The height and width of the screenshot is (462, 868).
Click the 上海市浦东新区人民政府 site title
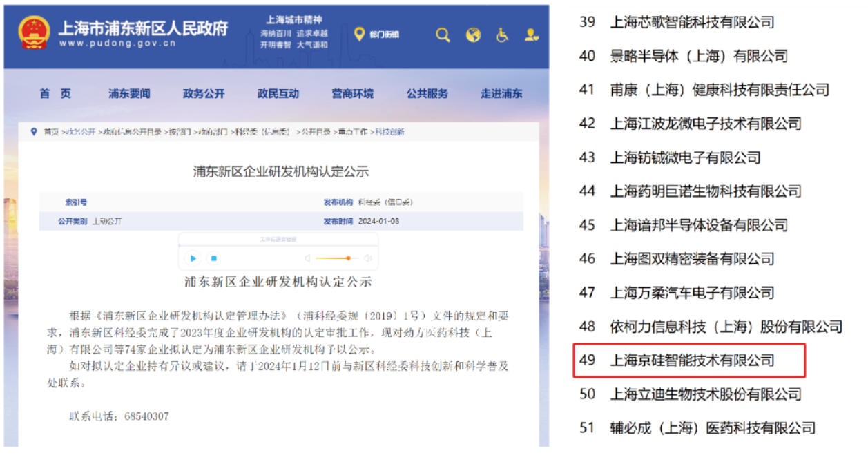tap(143, 28)
